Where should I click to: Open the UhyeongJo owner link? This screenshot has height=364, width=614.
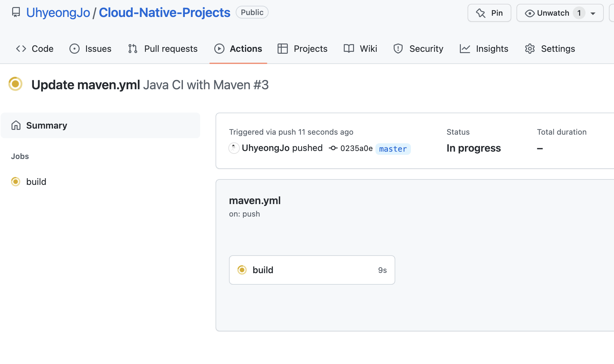click(58, 12)
